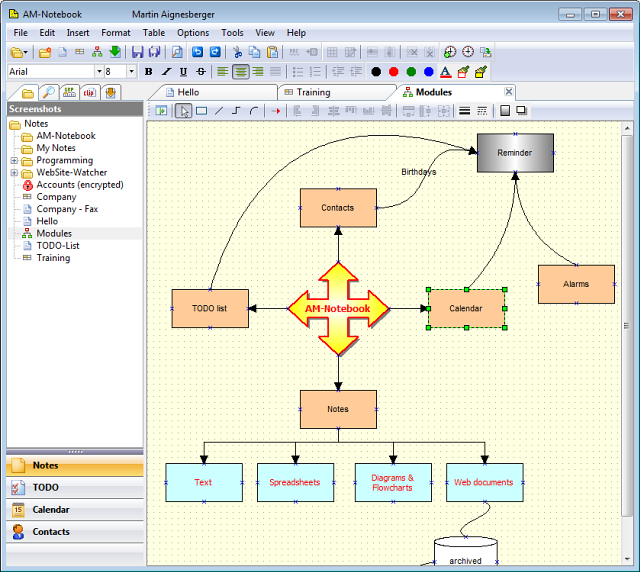Select the curved connector tool
The width and height of the screenshot is (640, 572).
coord(254,111)
